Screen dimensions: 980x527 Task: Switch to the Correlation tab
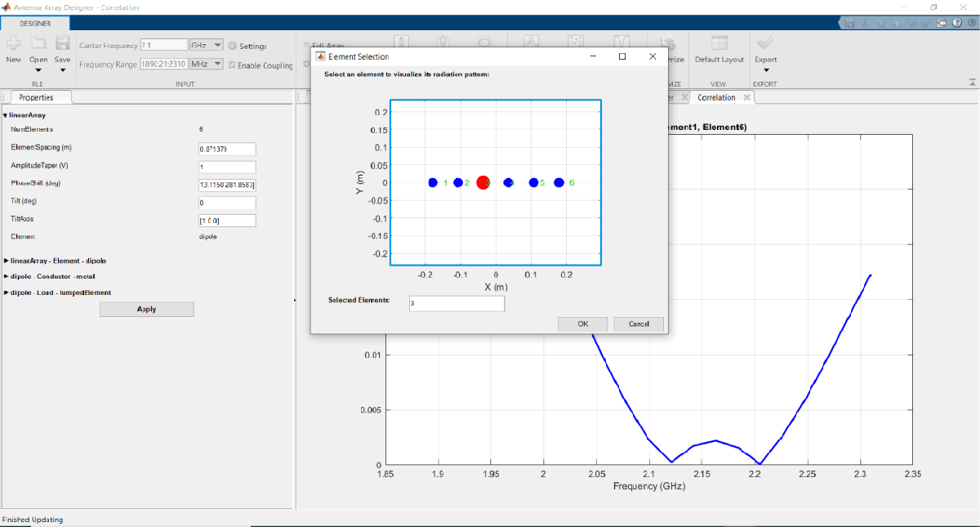(715, 97)
